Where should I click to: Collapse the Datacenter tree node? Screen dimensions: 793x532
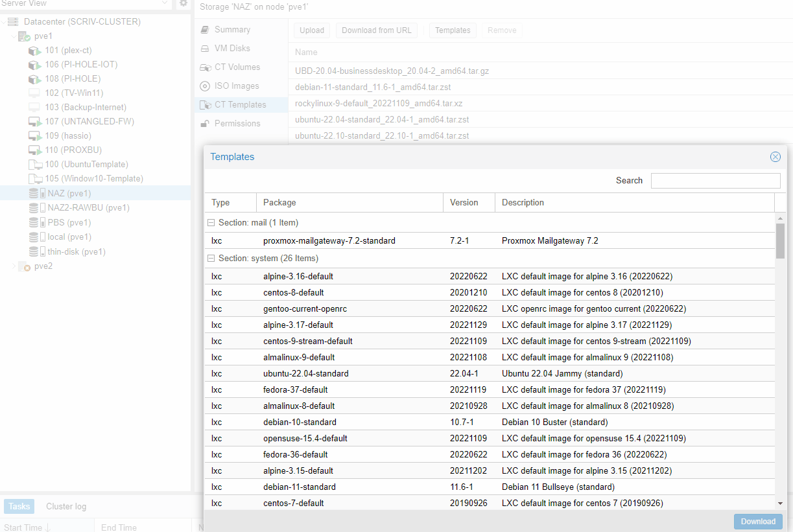4,22
